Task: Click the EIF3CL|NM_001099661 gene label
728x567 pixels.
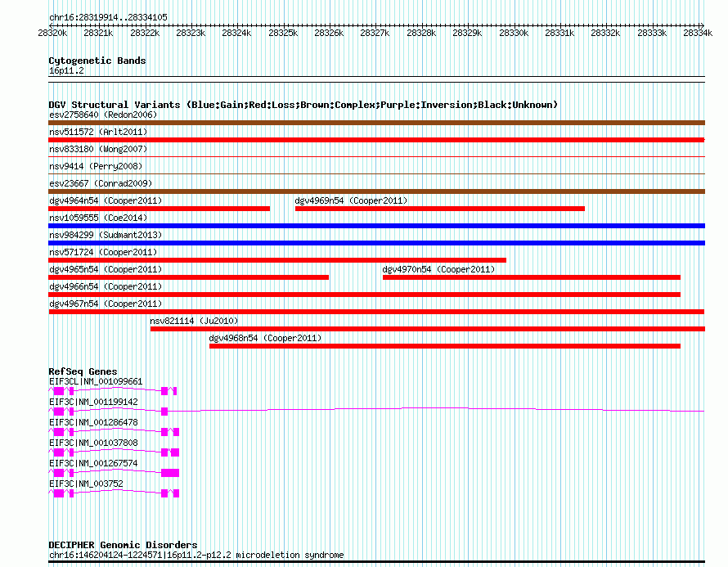Action: click(x=96, y=382)
